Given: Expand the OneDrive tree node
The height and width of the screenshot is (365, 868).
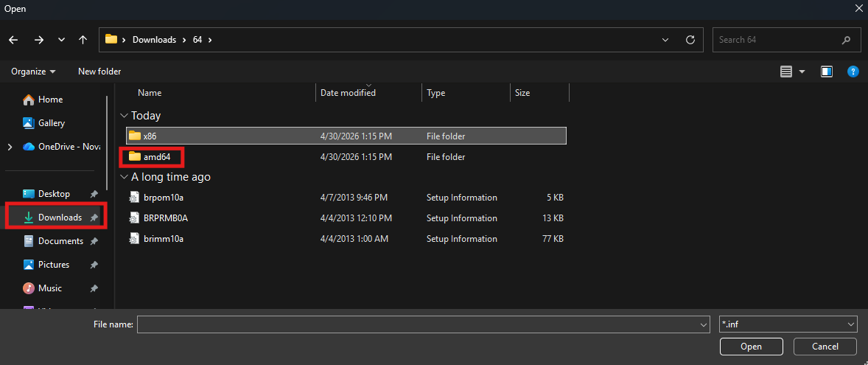Looking at the screenshot, I should (x=10, y=147).
